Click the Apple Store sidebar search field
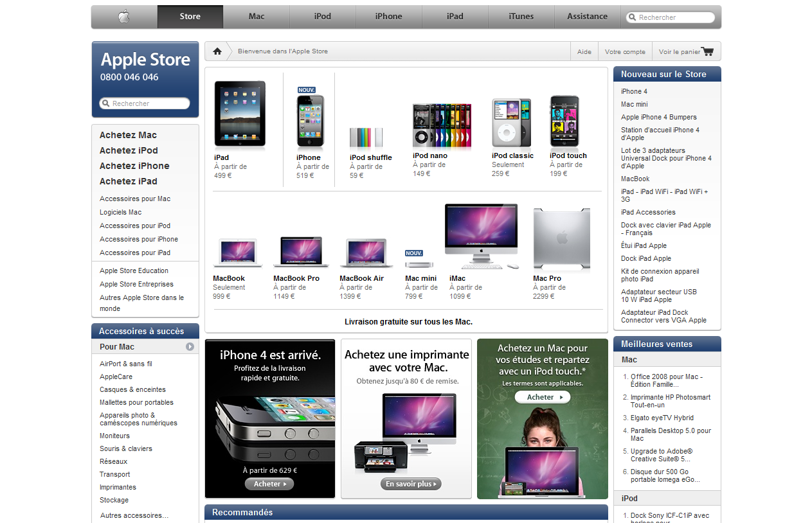The width and height of the screenshot is (812, 523). pyautogui.click(x=145, y=103)
